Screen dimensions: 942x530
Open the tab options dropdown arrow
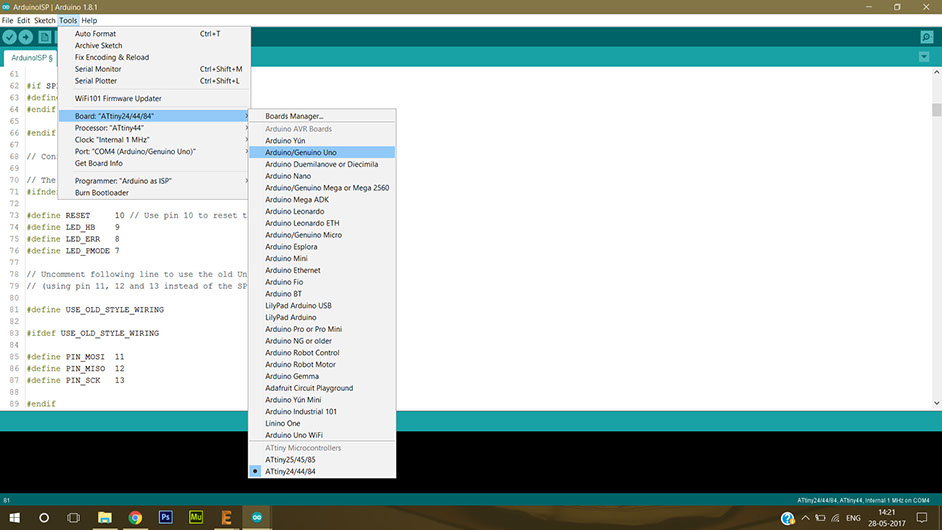click(924, 57)
